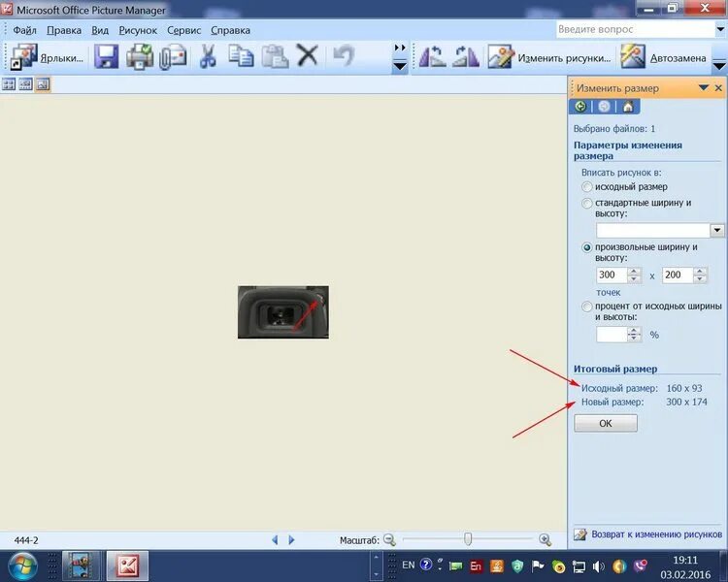Image resolution: width=728 pixels, height=582 pixels.
Task: Open the task pane title dropdown arrow
Action: point(704,87)
